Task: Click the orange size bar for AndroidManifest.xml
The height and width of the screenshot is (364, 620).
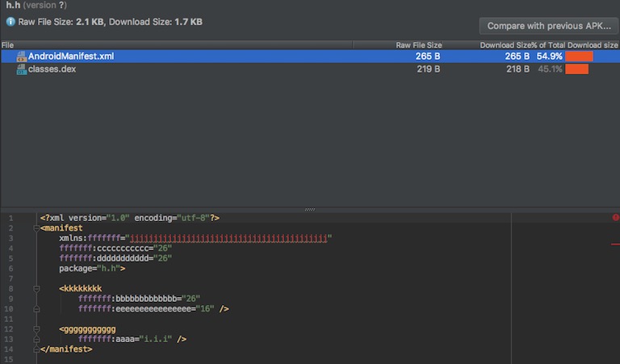Action: point(579,56)
